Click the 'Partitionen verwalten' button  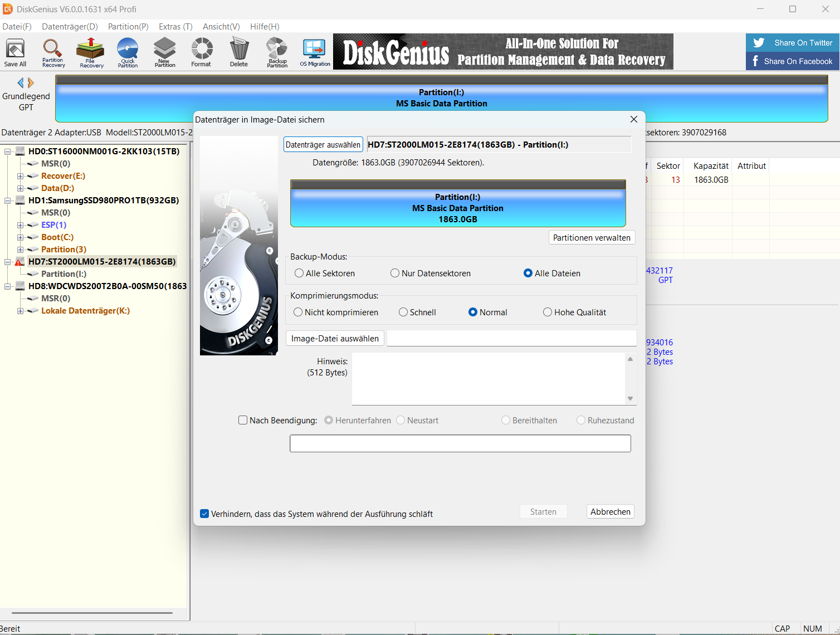click(592, 237)
